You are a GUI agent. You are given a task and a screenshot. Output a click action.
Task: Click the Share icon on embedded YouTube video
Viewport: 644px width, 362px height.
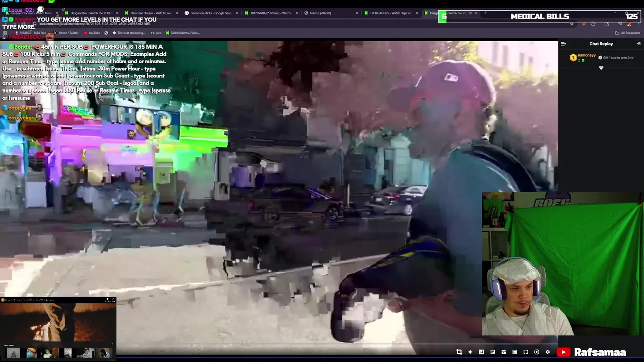coord(114,299)
